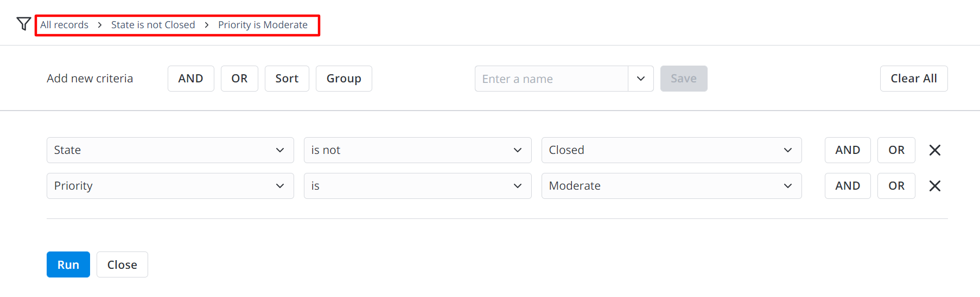This screenshot has height=297, width=980.
Task: Open the State field dropdown
Action: (170, 150)
